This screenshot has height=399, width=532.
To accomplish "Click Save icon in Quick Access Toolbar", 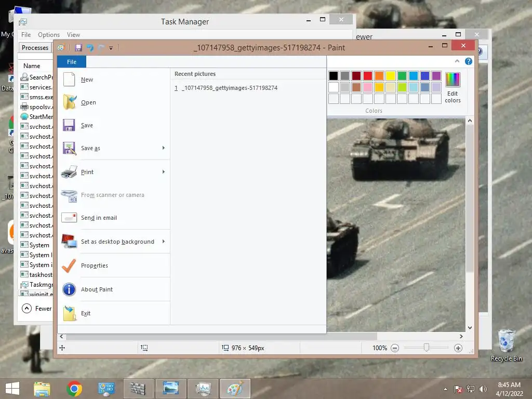I will [78, 48].
